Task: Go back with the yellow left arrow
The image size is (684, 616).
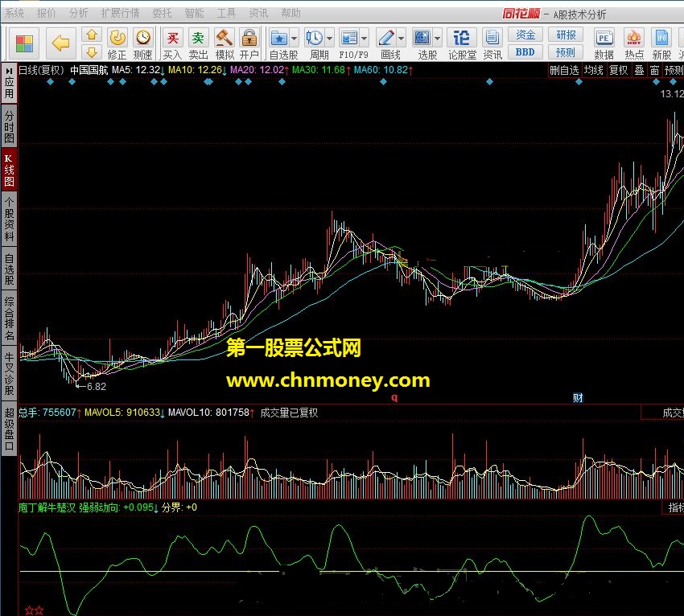Action: coord(60,43)
